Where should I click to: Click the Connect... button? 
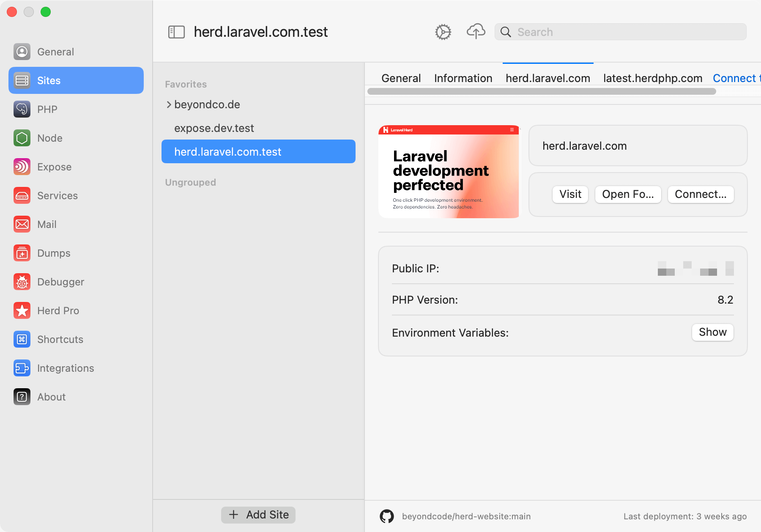(701, 195)
